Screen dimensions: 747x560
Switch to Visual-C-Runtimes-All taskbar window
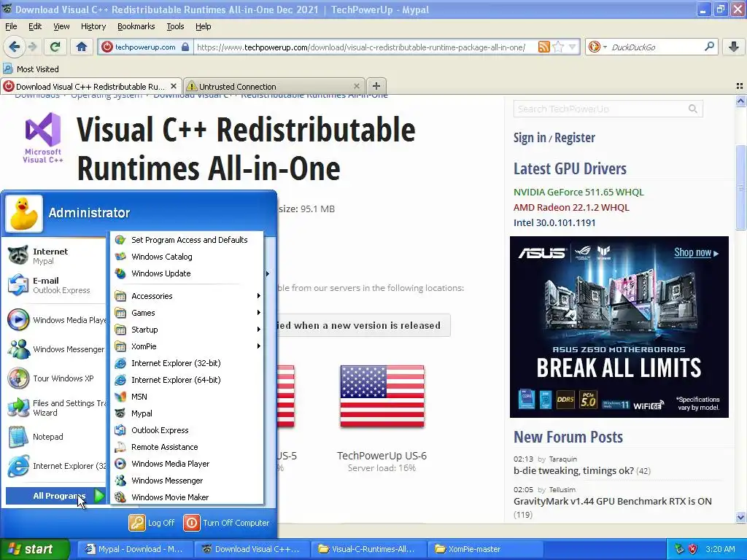click(368, 549)
